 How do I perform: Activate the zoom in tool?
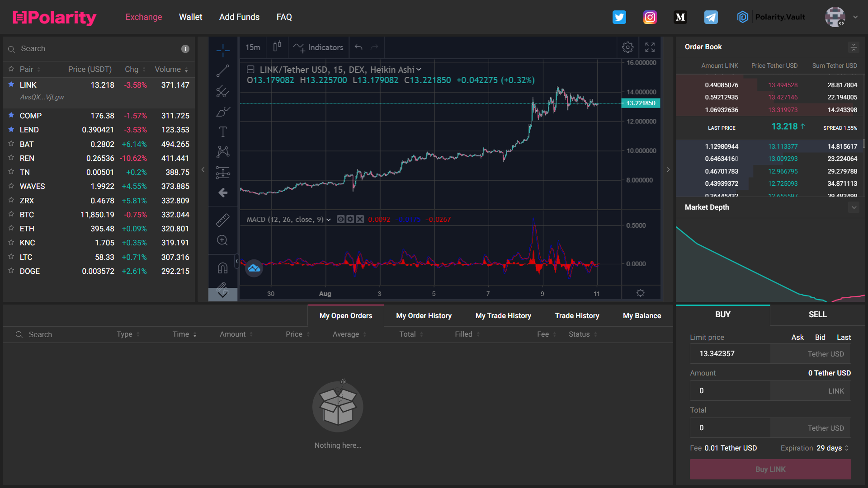point(222,240)
